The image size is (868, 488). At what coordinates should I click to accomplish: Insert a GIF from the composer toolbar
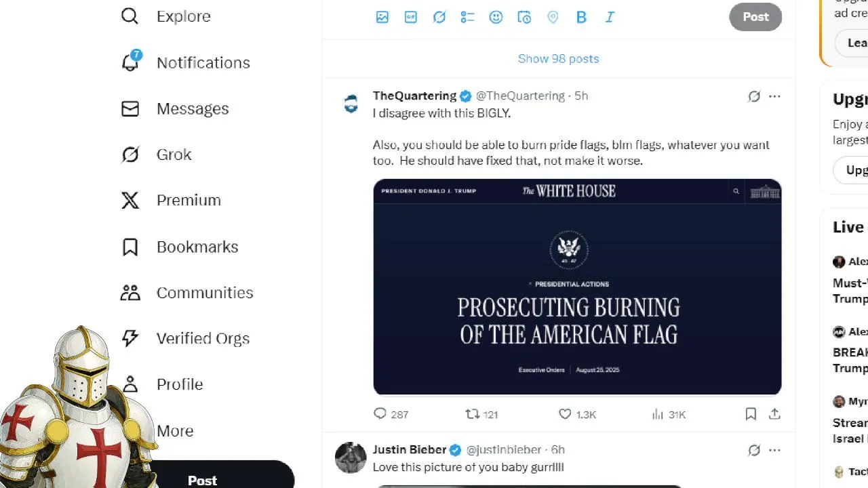[411, 18]
